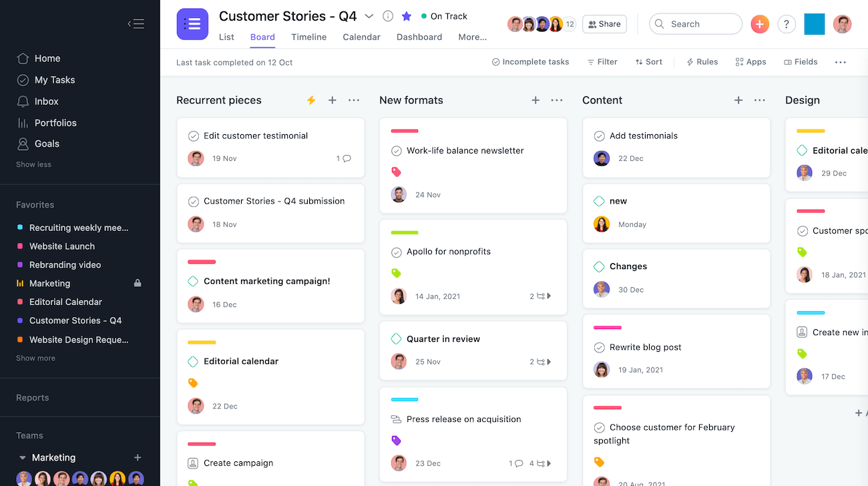Open the help question mark icon
868x486 pixels.
(x=787, y=24)
